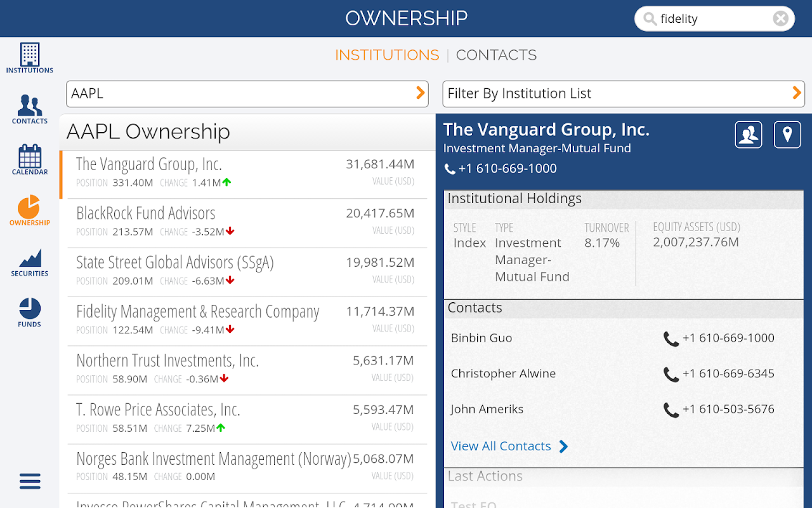Click phone icon in Vanguard header

pyautogui.click(x=450, y=169)
